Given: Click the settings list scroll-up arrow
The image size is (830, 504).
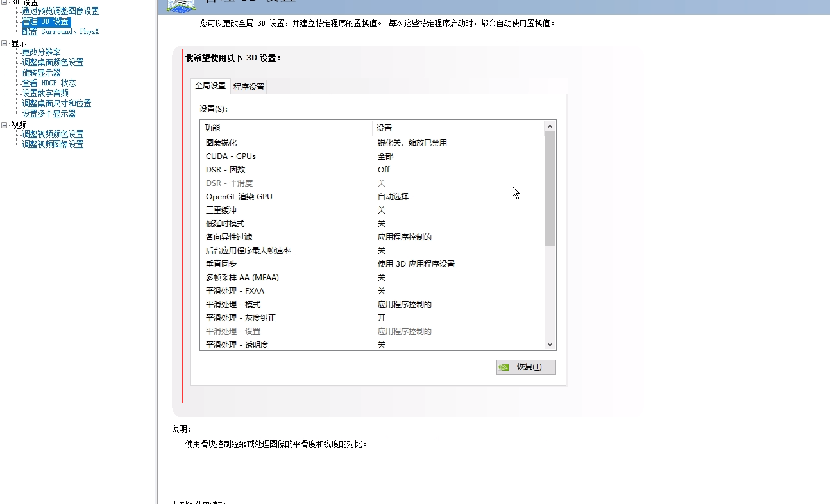Looking at the screenshot, I should 550,127.
